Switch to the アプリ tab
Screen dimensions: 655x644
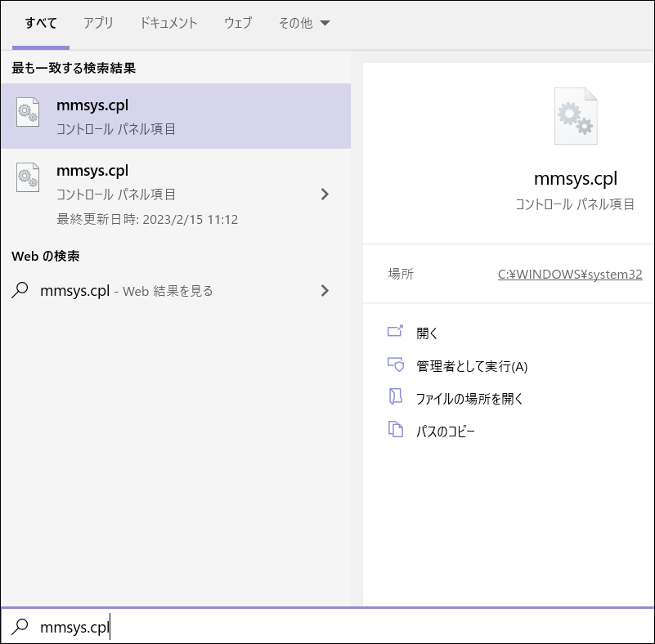[x=98, y=24]
